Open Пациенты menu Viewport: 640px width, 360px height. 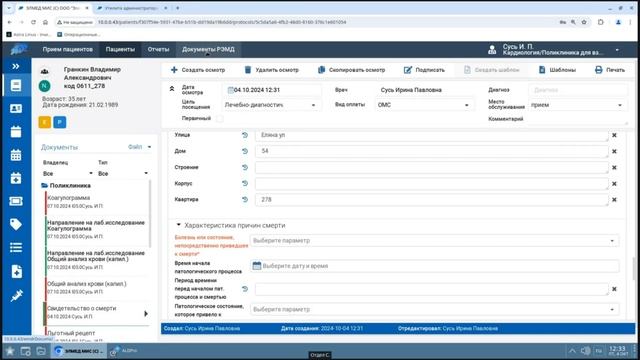(x=120, y=49)
